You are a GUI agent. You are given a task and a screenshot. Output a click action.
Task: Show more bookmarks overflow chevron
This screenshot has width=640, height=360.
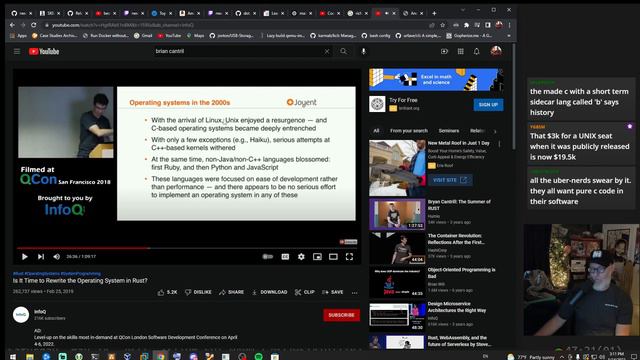pyautogui.click(x=509, y=36)
